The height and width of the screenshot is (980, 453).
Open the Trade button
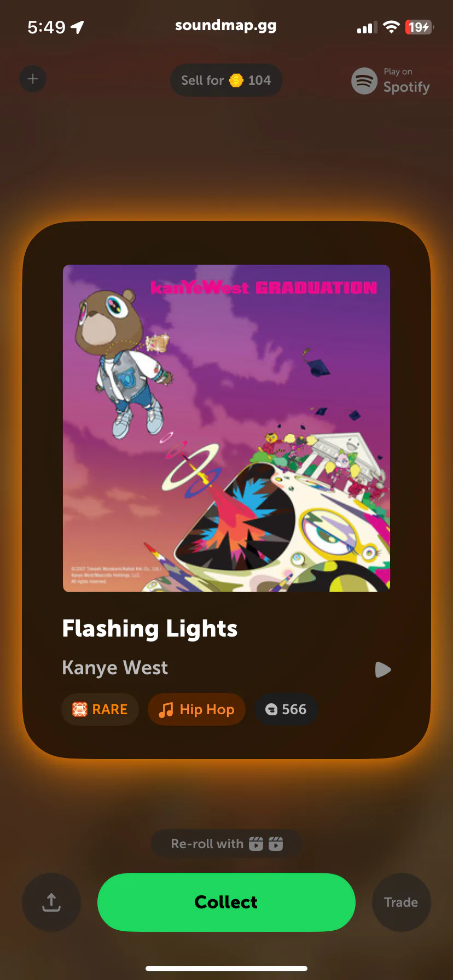click(401, 902)
